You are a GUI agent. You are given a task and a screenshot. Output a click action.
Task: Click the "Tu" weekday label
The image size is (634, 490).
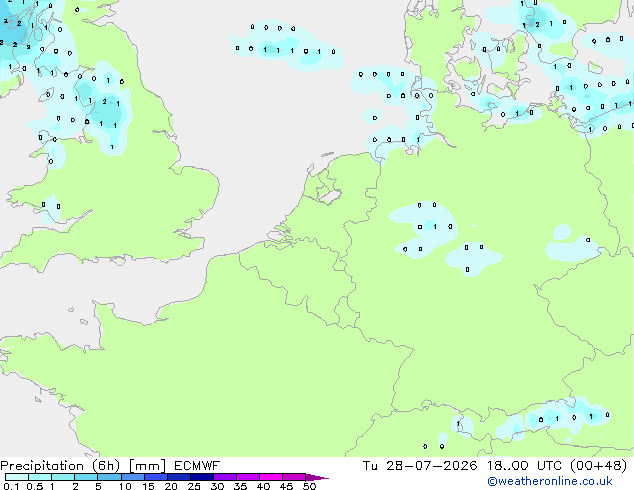point(370,466)
